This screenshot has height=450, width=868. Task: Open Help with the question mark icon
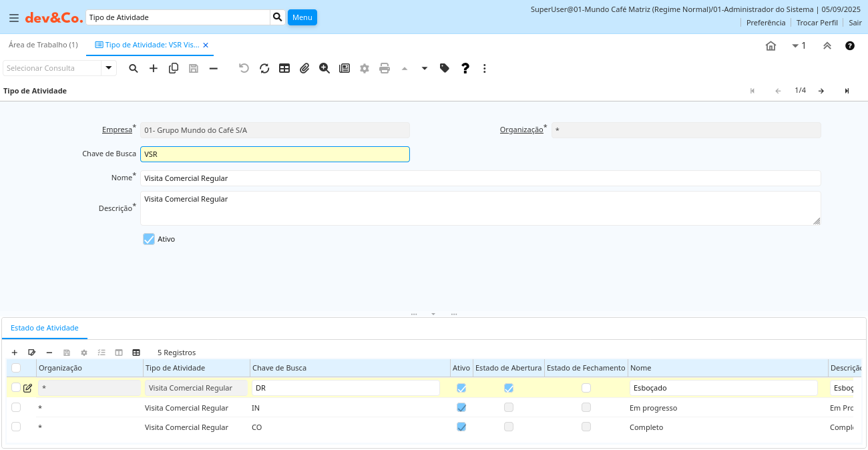click(x=465, y=68)
